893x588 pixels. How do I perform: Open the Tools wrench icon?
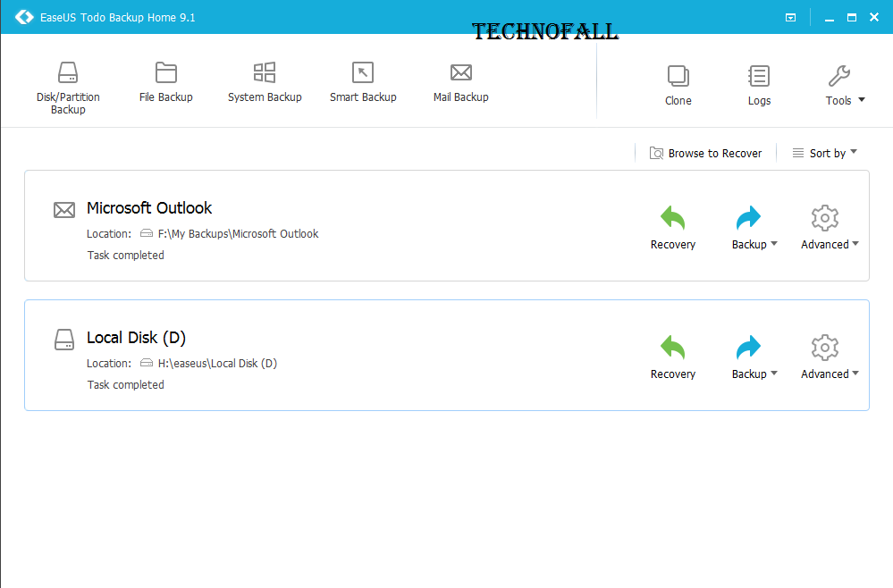click(838, 76)
